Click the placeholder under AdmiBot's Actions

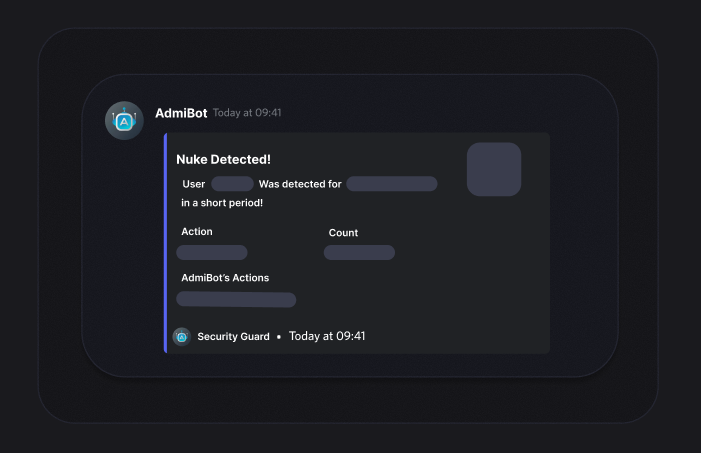tap(236, 299)
